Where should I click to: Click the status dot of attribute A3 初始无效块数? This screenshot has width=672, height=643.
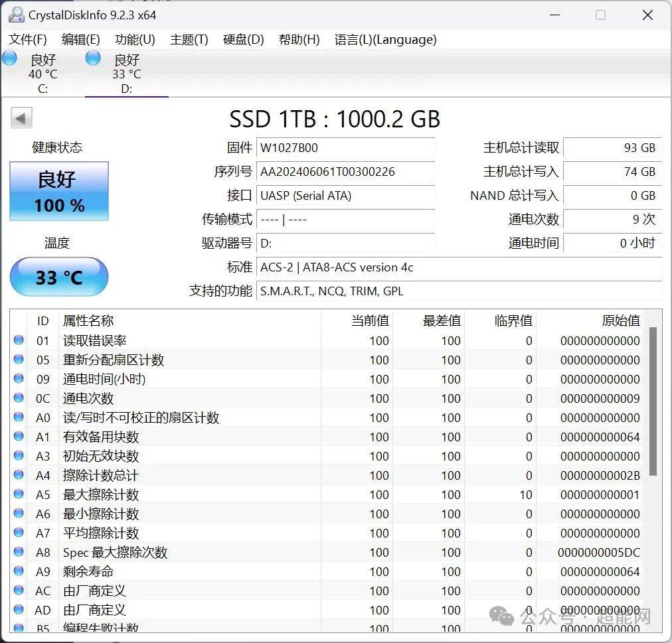tap(19, 456)
